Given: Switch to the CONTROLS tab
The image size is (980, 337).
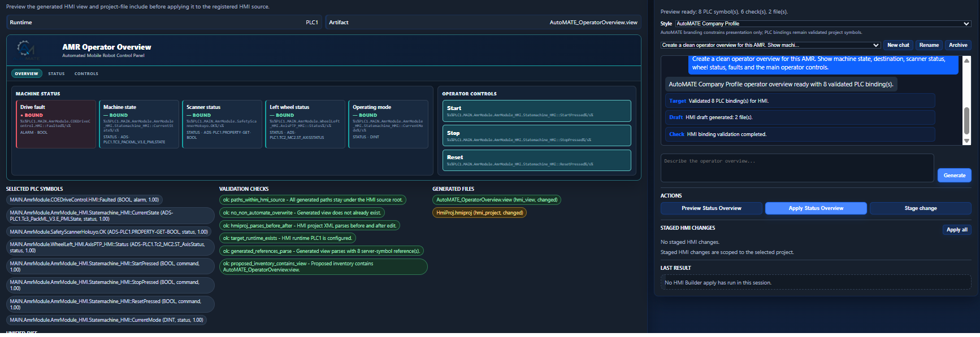Looking at the screenshot, I should pos(86,73).
